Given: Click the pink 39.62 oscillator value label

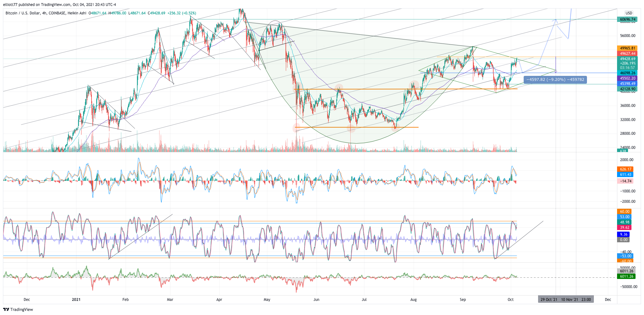Looking at the screenshot, I should (x=624, y=228).
